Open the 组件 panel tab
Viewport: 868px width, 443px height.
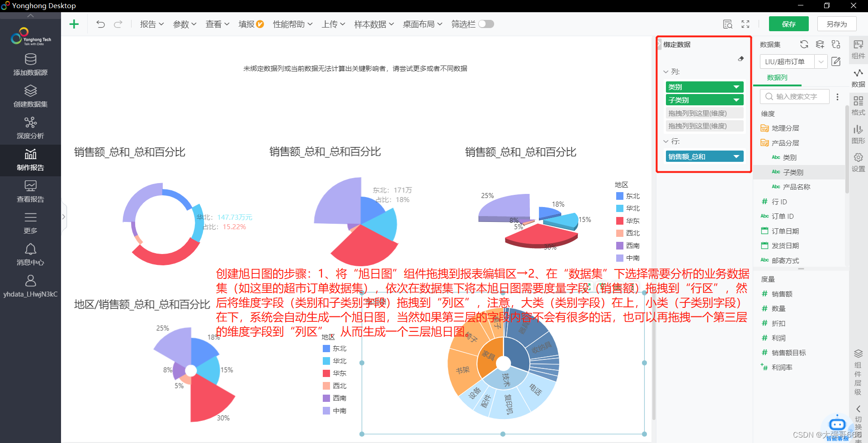[858, 50]
